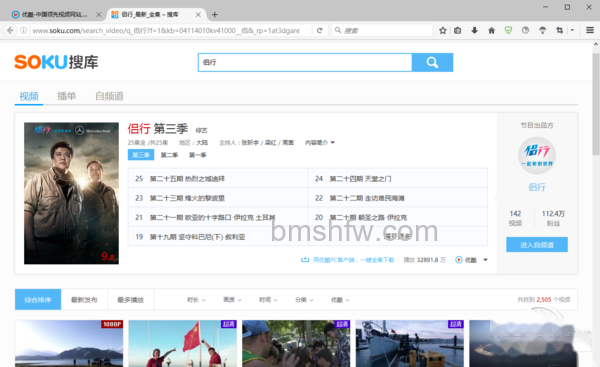This screenshot has width=600, height=367.
Task: Click the 142 视频 count
Action: 515,218
